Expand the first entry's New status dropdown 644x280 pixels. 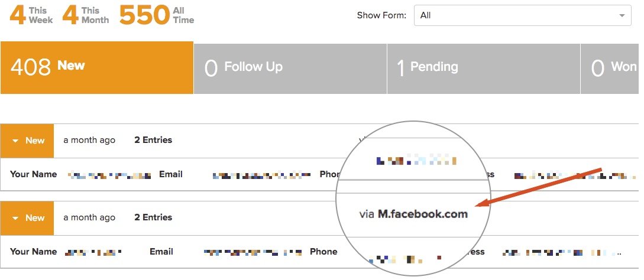coord(27,141)
